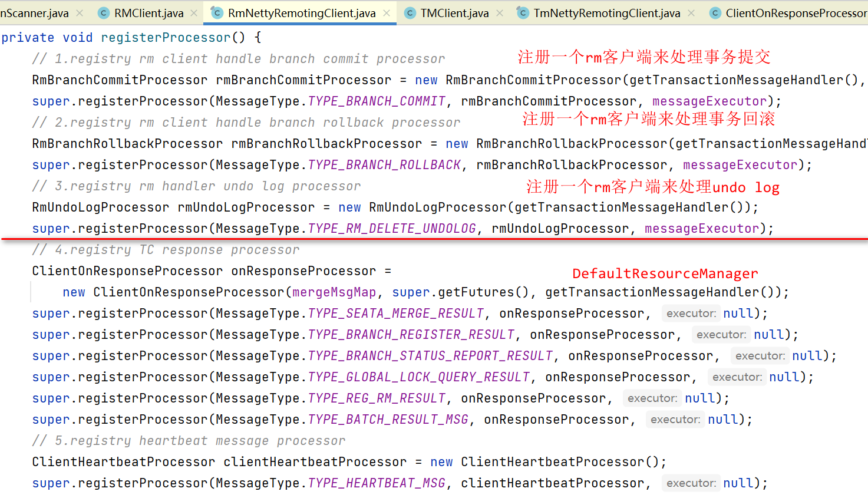Close the nScanner.java tab
Screen dimensions: 868x498
point(80,13)
